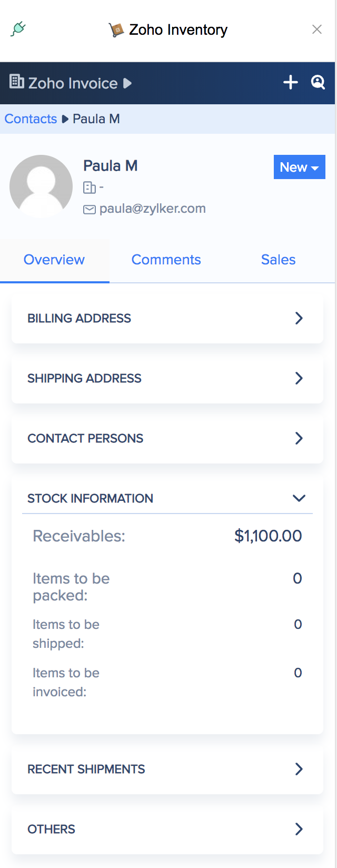Viewport: 337px width, 868px height.
Task: Collapse the Stock Information section
Action: 299,498
